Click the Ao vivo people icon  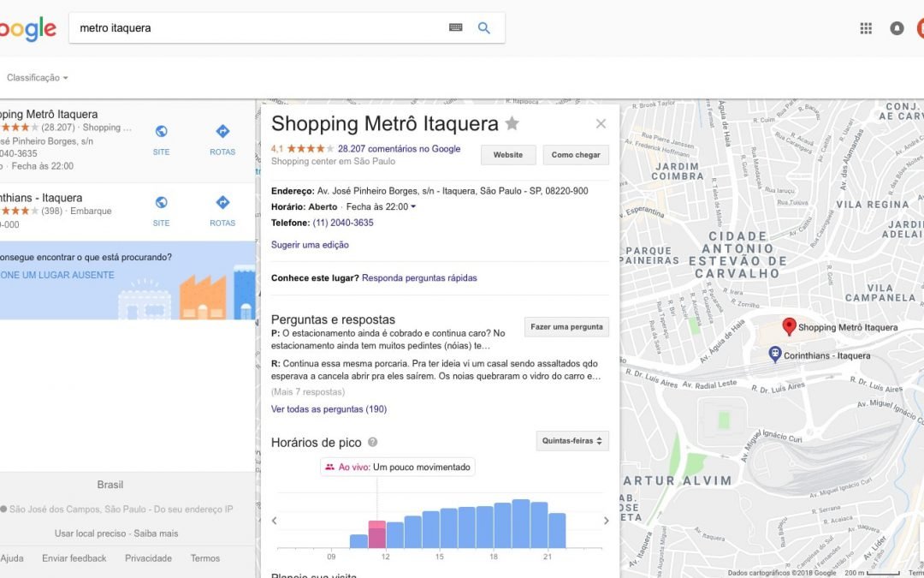329,468
